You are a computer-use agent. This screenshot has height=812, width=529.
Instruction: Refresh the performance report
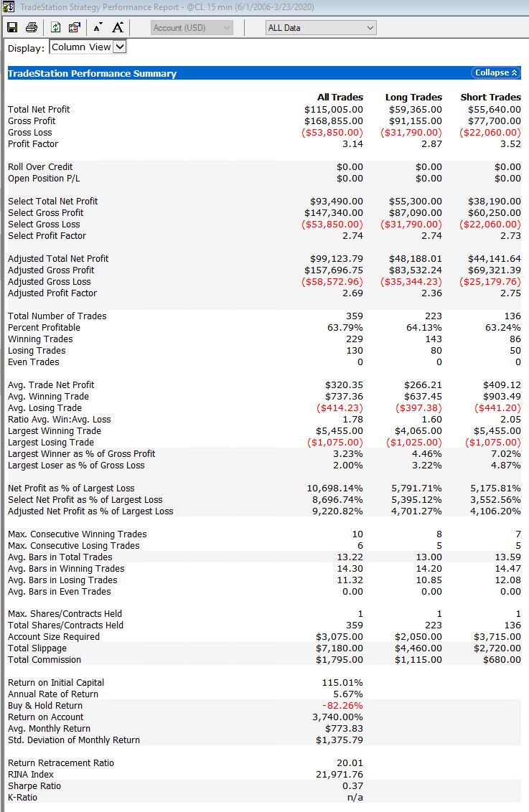coord(56,28)
